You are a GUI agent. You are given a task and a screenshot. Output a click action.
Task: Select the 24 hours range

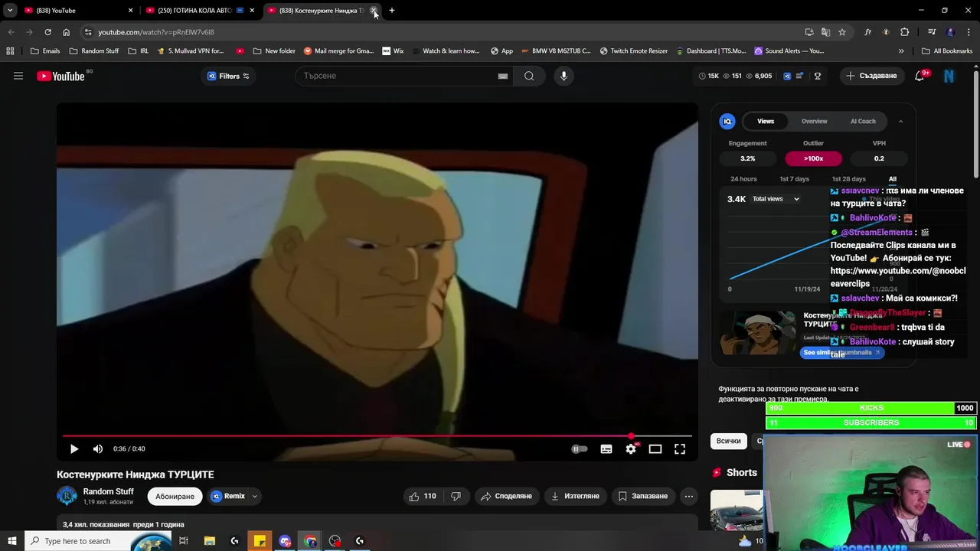743,179
